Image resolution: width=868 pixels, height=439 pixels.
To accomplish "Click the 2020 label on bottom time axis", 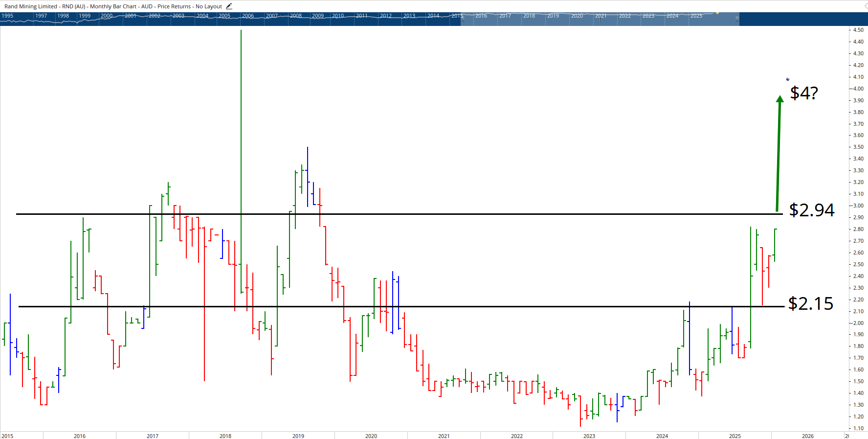I will pos(371,436).
